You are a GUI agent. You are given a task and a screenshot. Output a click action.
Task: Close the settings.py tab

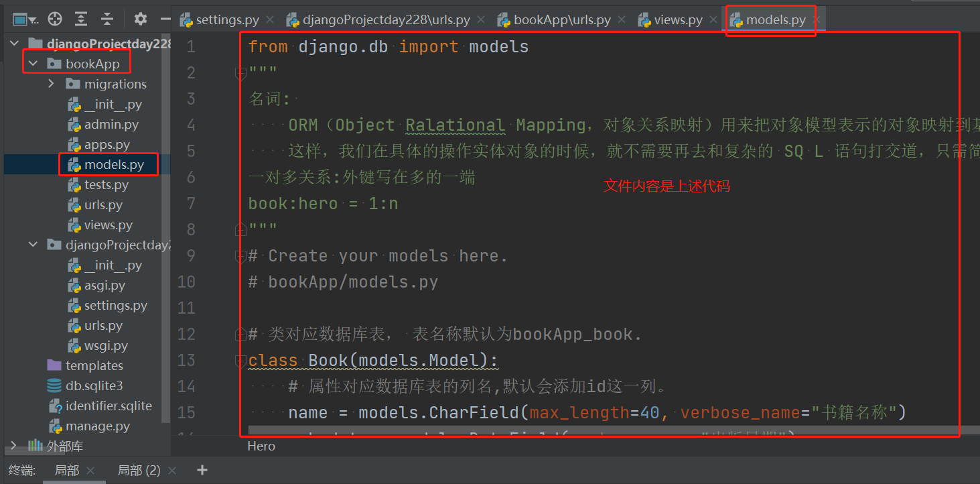269,20
